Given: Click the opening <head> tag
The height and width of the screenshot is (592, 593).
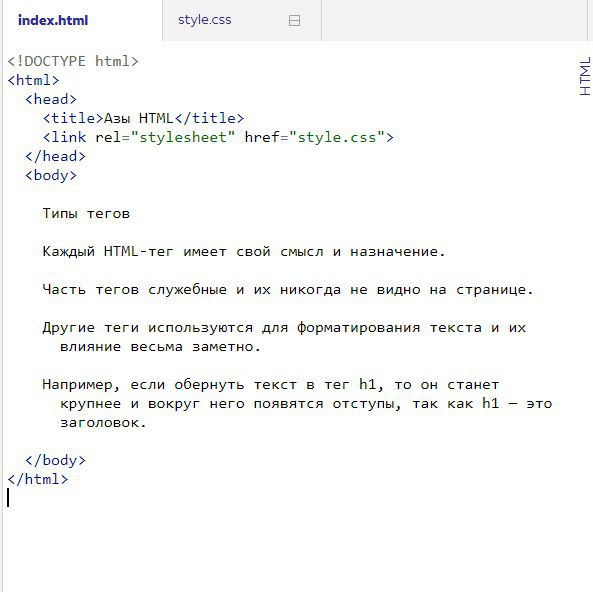Looking at the screenshot, I should pyautogui.click(x=51, y=99).
